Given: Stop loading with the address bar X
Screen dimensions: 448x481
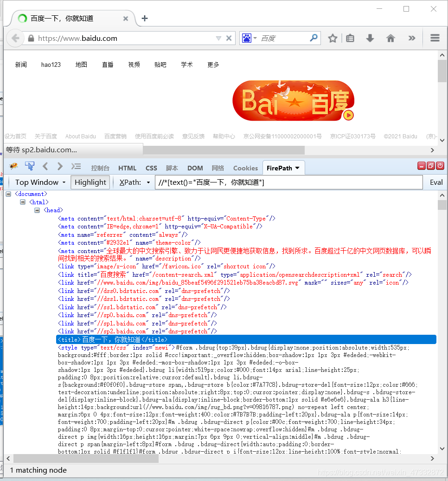Looking at the screenshot, I should point(229,39).
